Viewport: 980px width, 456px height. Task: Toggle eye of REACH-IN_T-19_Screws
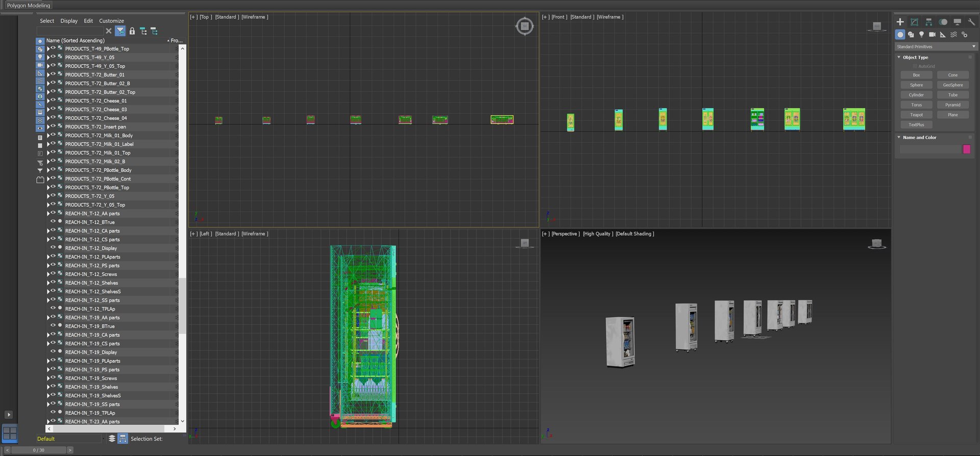pyautogui.click(x=53, y=378)
